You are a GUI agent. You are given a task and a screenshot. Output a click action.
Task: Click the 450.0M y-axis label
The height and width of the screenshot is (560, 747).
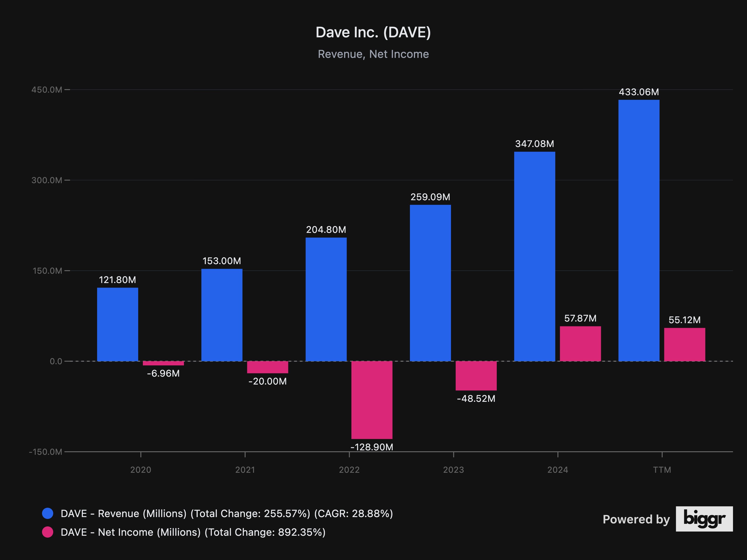[47, 90]
